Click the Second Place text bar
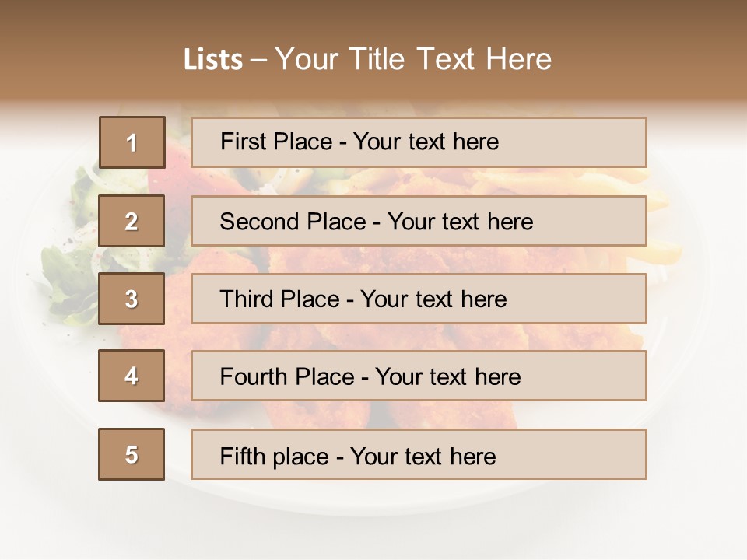This screenshot has height=560, width=747. 419,221
